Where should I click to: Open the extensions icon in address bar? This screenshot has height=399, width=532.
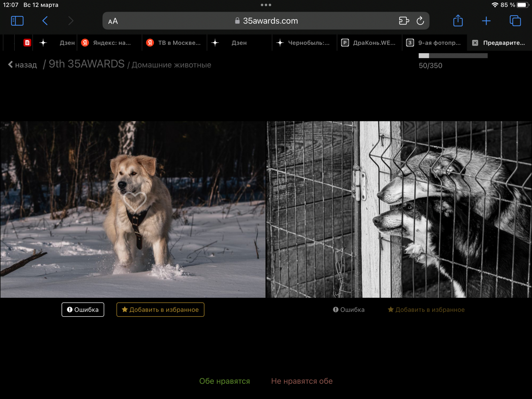click(404, 21)
